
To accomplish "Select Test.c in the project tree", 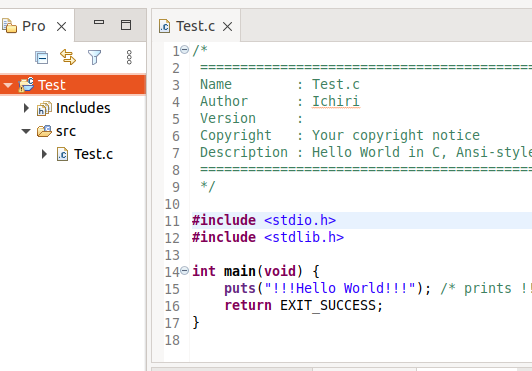I will pyautogui.click(x=93, y=154).
